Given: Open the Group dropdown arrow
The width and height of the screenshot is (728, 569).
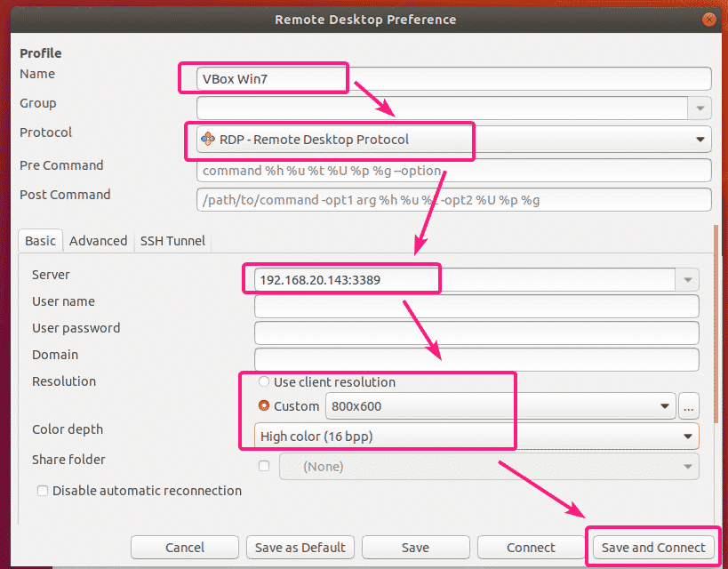Looking at the screenshot, I should 700,108.
